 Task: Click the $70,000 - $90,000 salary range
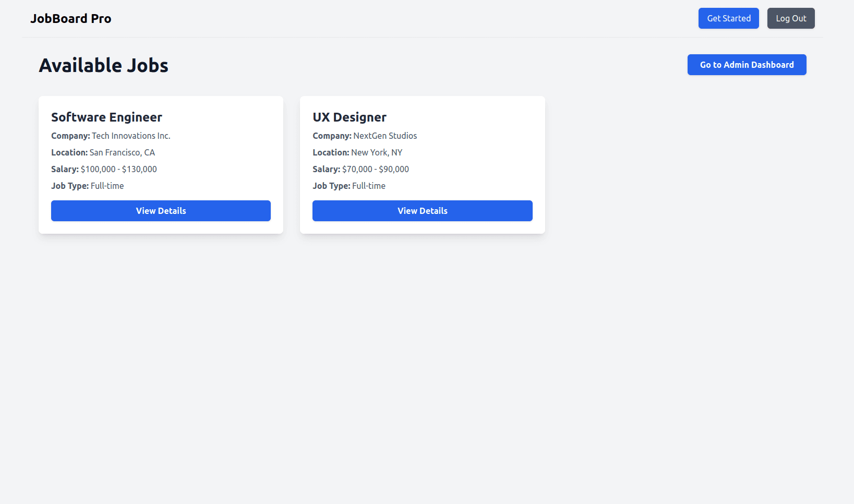[x=376, y=169]
